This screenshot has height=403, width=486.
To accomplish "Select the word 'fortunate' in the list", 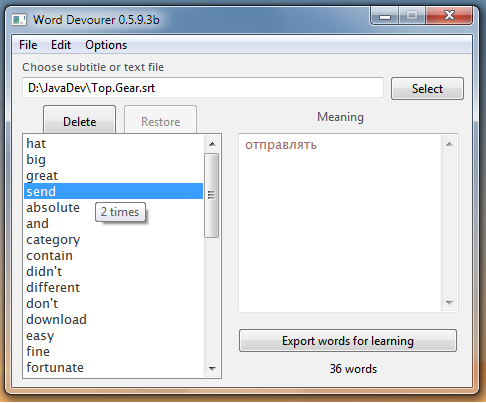I will pos(113,367).
